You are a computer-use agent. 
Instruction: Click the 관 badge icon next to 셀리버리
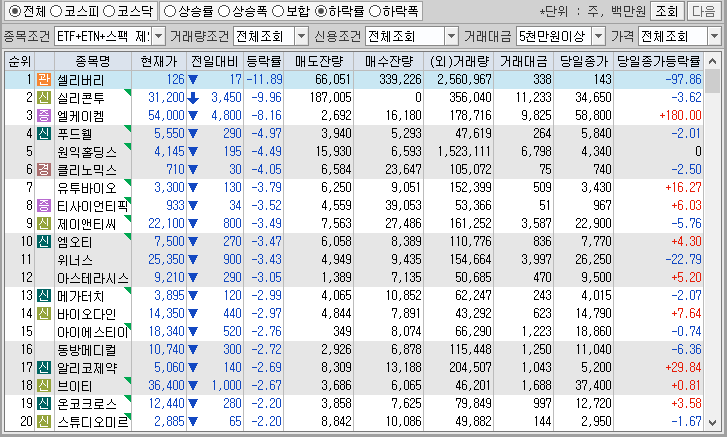click(44, 80)
